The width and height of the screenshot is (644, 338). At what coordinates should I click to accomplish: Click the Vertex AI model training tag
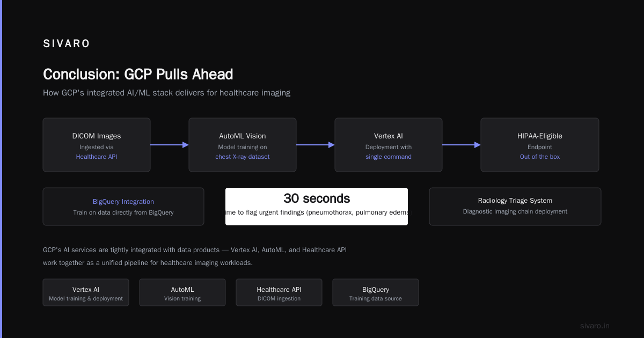coord(86,292)
